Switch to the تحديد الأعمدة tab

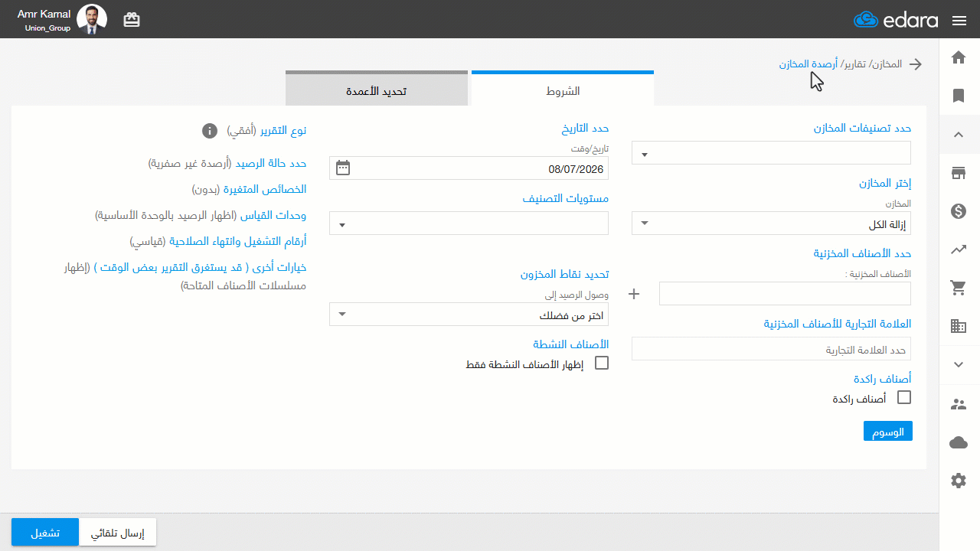point(377,90)
